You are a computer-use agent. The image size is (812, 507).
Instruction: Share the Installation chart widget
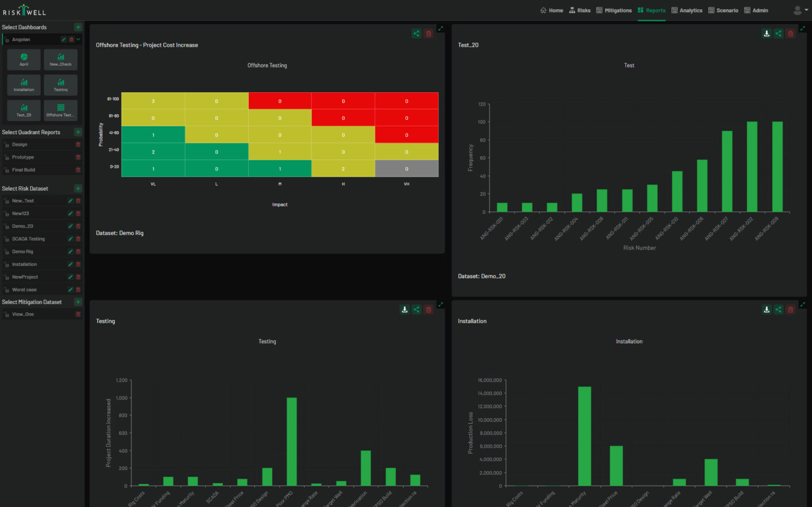click(x=779, y=309)
